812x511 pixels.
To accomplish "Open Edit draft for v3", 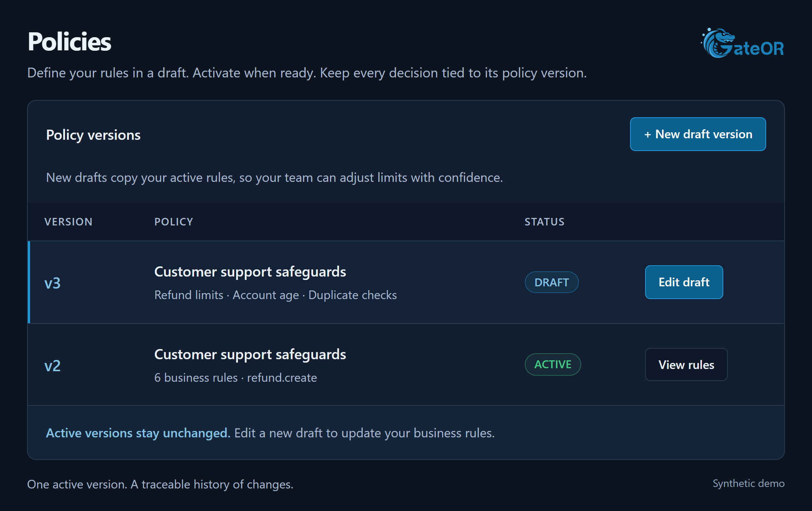I will (x=684, y=282).
